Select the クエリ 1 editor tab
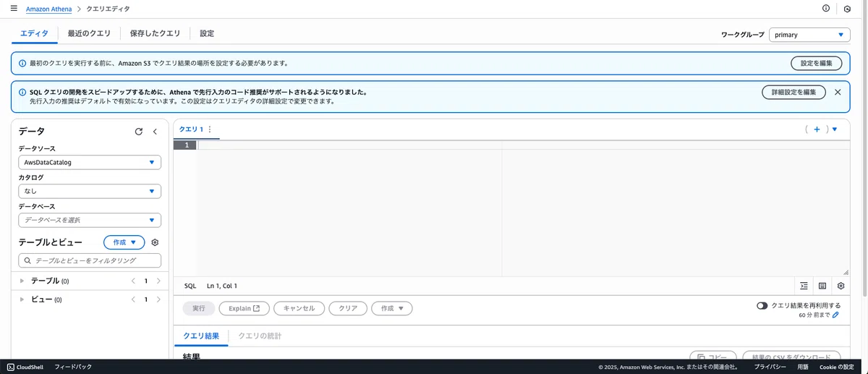The image size is (868, 374). click(x=192, y=129)
